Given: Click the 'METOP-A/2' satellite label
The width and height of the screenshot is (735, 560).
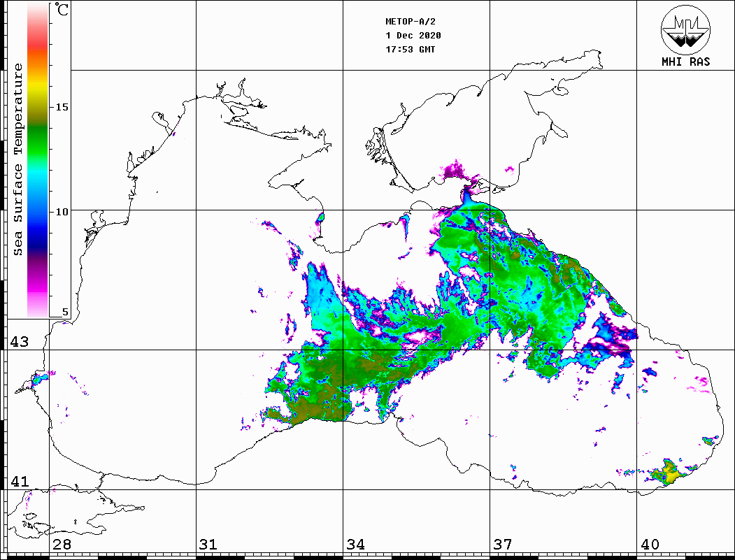Looking at the screenshot, I should click(410, 22).
